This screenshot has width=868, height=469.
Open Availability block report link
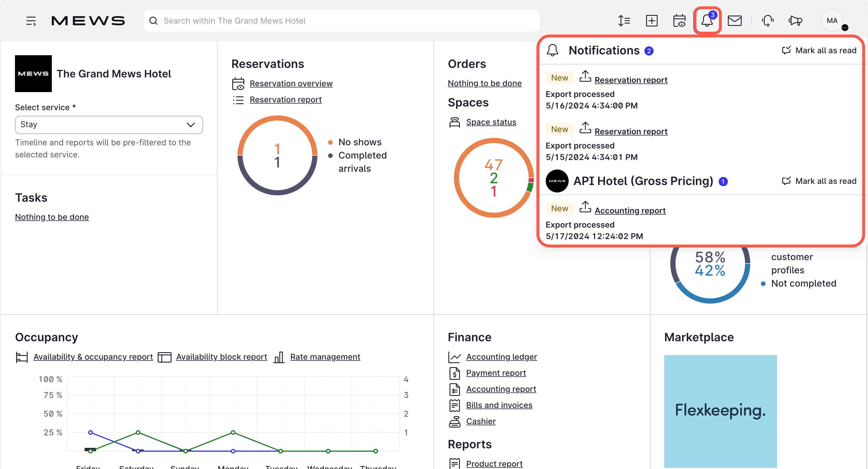click(221, 357)
